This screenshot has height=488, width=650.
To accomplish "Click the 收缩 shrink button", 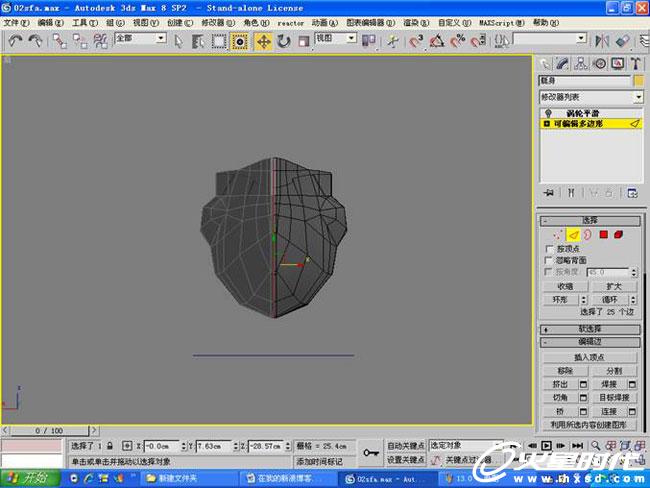I will 565,286.
